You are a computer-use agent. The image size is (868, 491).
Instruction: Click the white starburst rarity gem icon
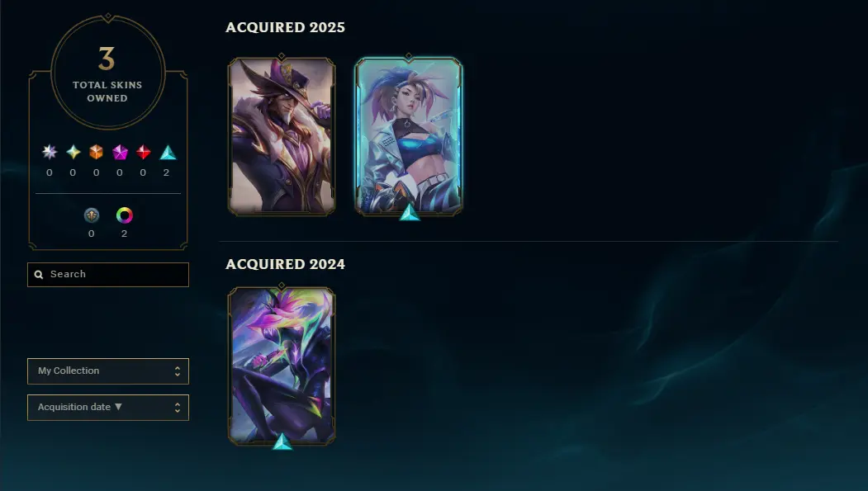[50, 152]
